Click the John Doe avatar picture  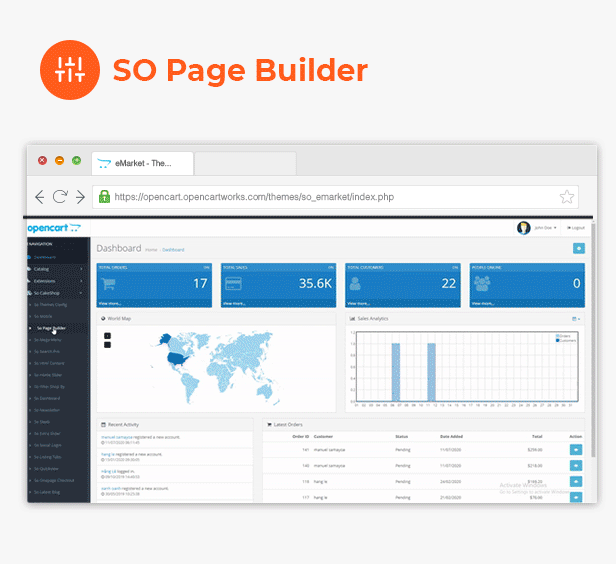click(x=523, y=228)
